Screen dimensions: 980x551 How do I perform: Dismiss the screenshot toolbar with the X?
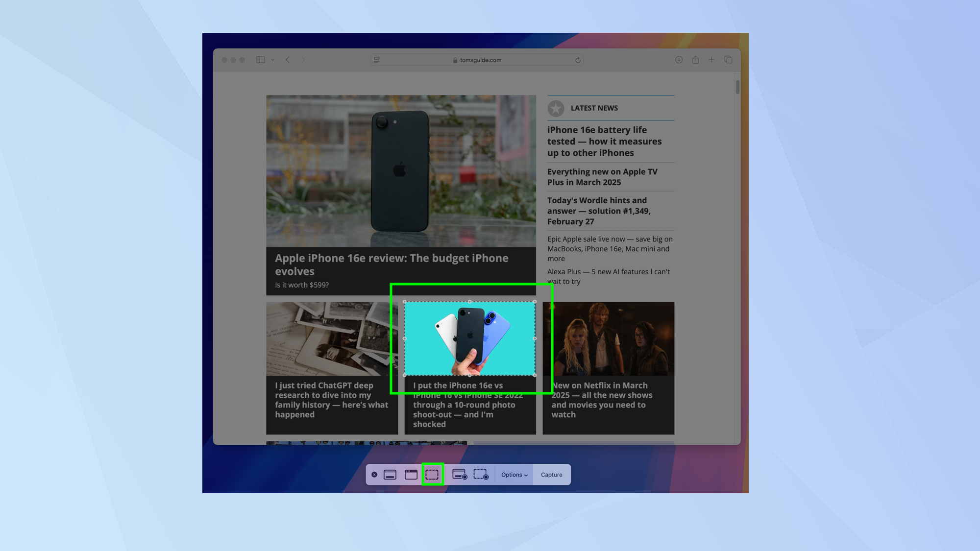pyautogui.click(x=374, y=474)
